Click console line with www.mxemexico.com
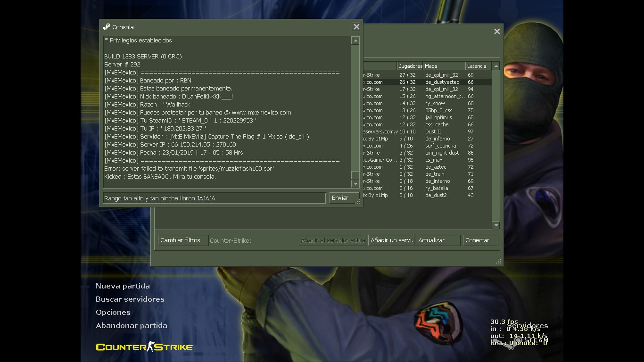Screen dimensions: 644x362 click(198, 113)
